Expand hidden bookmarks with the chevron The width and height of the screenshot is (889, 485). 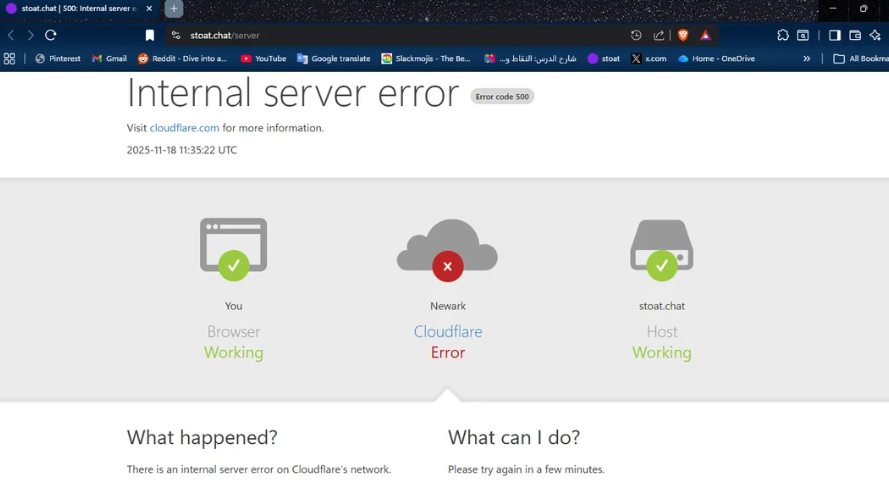(x=807, y=59)
